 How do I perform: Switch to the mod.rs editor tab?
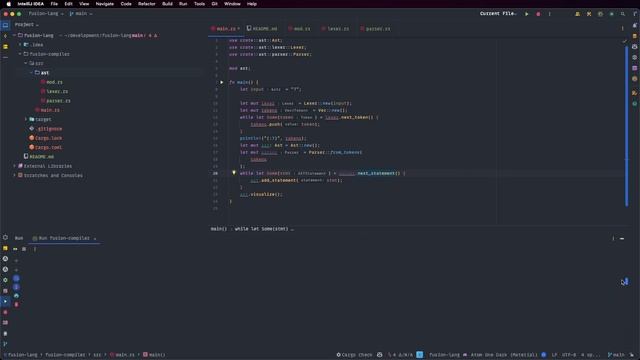tap(299, 29)
